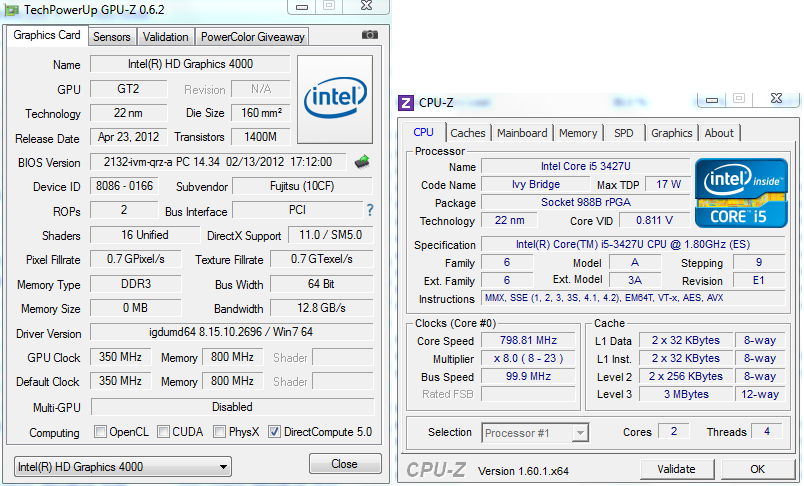Screen dimensions: 804x486
Task: Click the BIOS save chip icon
Action: click(x=363, y=162)
